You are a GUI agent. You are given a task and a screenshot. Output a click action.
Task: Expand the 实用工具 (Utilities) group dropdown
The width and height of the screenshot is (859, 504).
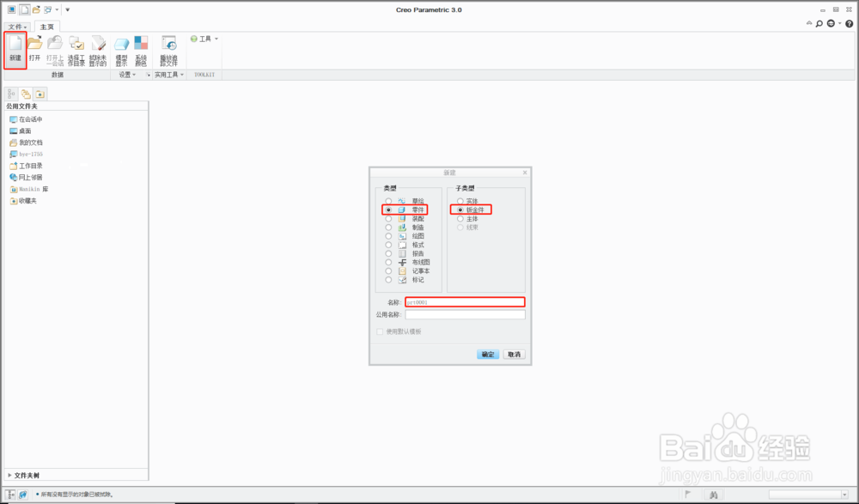click(x=168, y=75)
